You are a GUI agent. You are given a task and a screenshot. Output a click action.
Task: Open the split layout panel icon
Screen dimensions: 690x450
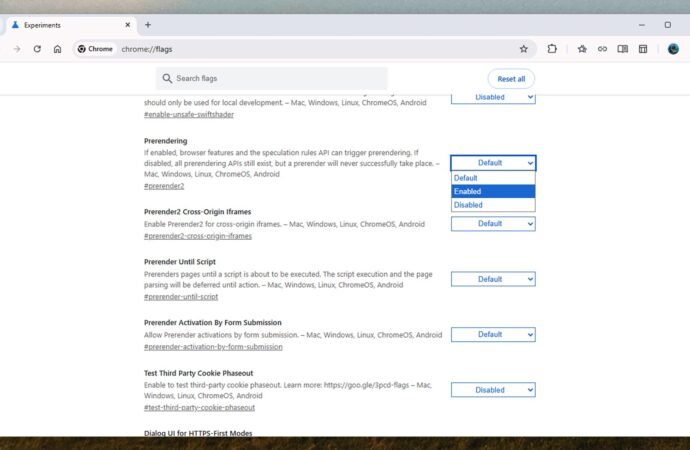[x=643, y=49]
